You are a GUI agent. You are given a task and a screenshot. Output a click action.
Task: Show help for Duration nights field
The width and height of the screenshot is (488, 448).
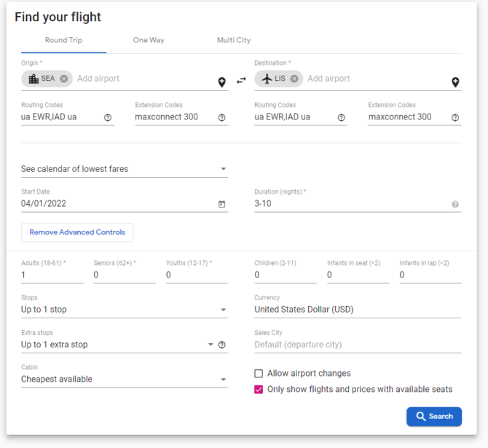(x=455, y=204)
